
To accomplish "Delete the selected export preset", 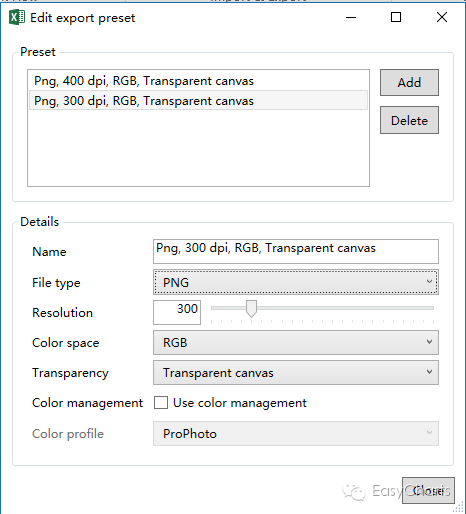I will coord(409,120).
